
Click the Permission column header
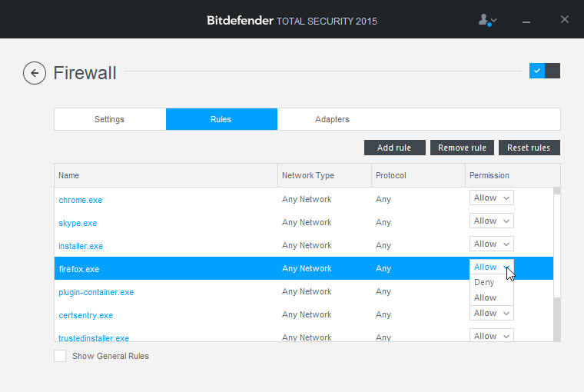tap(513, 175)
